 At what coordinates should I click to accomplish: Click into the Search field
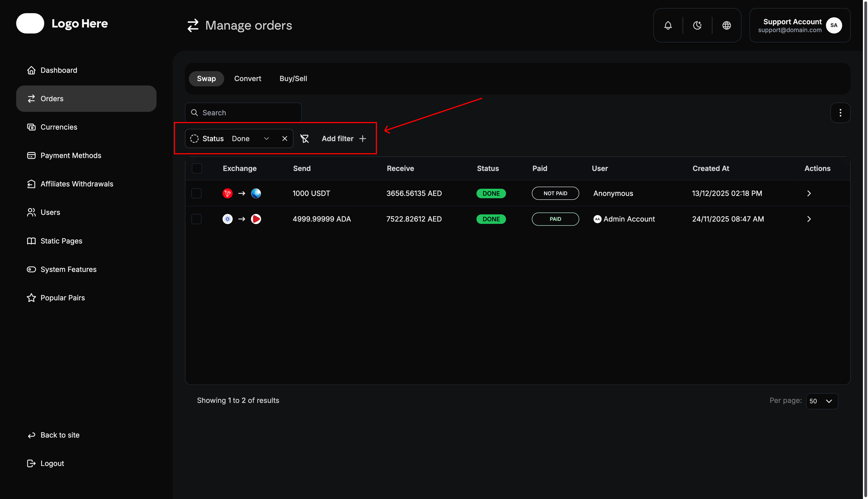243,113
